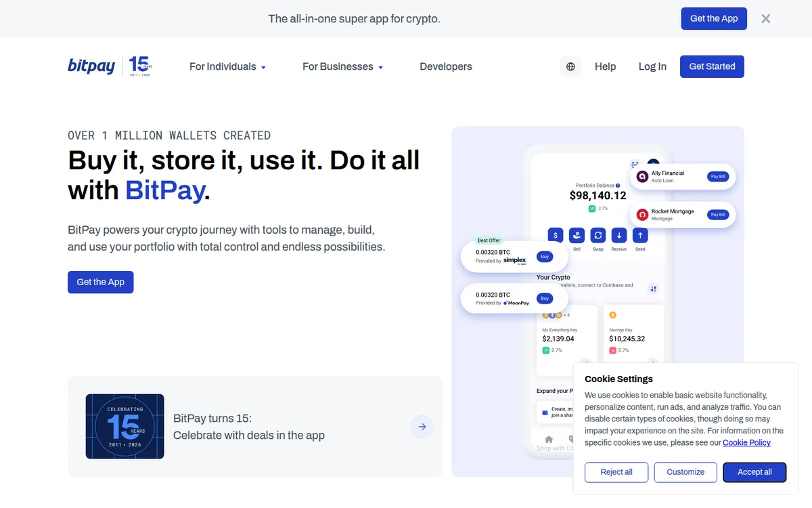This screenshot has width=812, height=508.
Task: Click the Sell icon in the phone mockup
Action: (577, 235)
